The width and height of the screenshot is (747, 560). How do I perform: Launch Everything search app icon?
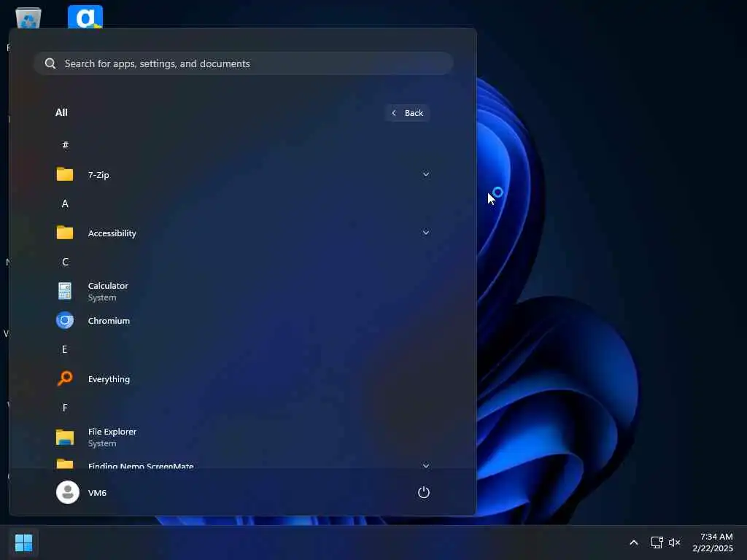tap(65, 378)
